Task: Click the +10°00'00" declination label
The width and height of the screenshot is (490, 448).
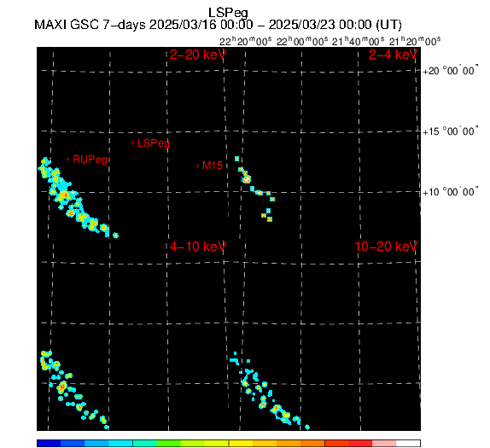Action: click(451, 191)
